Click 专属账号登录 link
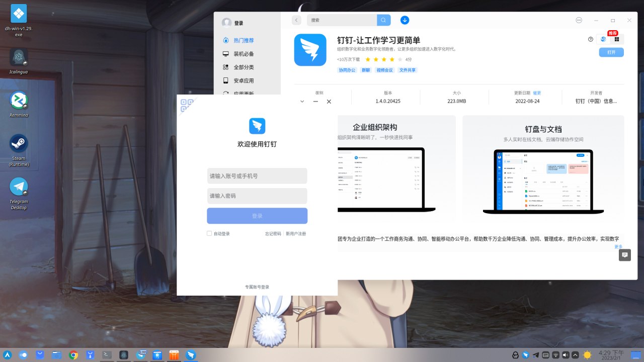Screen dimensions: 644x362 (x=257, y=287)
